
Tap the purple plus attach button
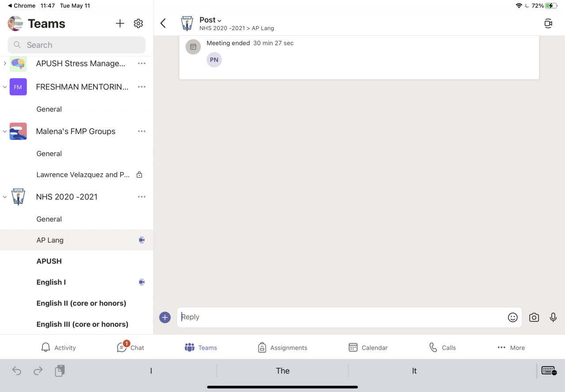click(x=165, y=317)
